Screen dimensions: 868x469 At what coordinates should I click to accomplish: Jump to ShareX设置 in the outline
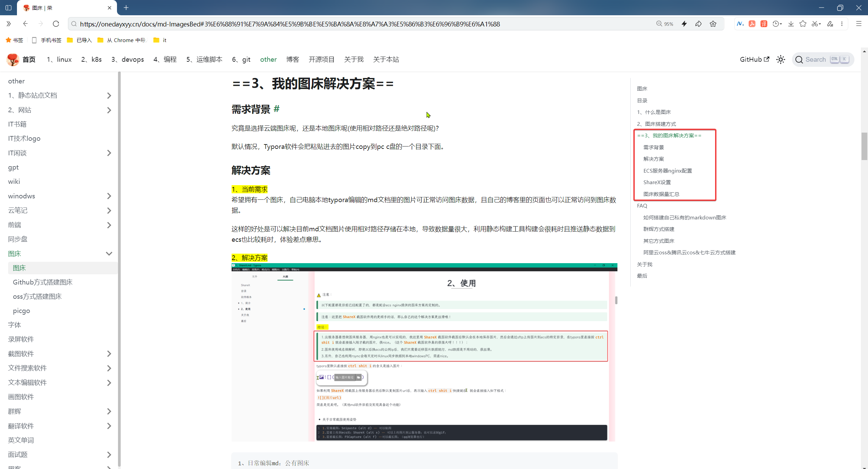[657, 182]
